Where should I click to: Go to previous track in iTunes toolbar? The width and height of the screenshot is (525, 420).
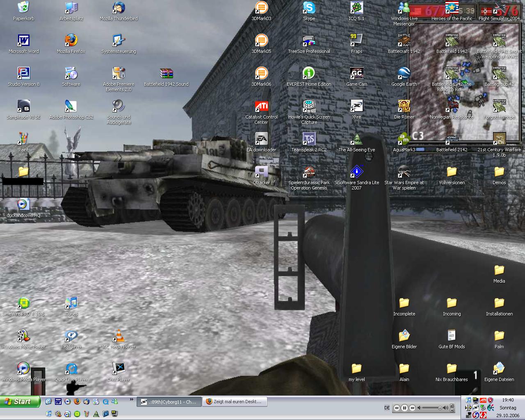(397, 408)
